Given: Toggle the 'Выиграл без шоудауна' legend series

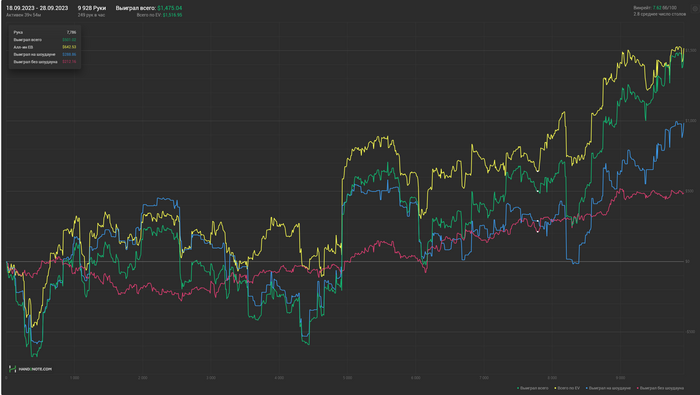Looking at the screenshot, I should [x=660, y=388].
